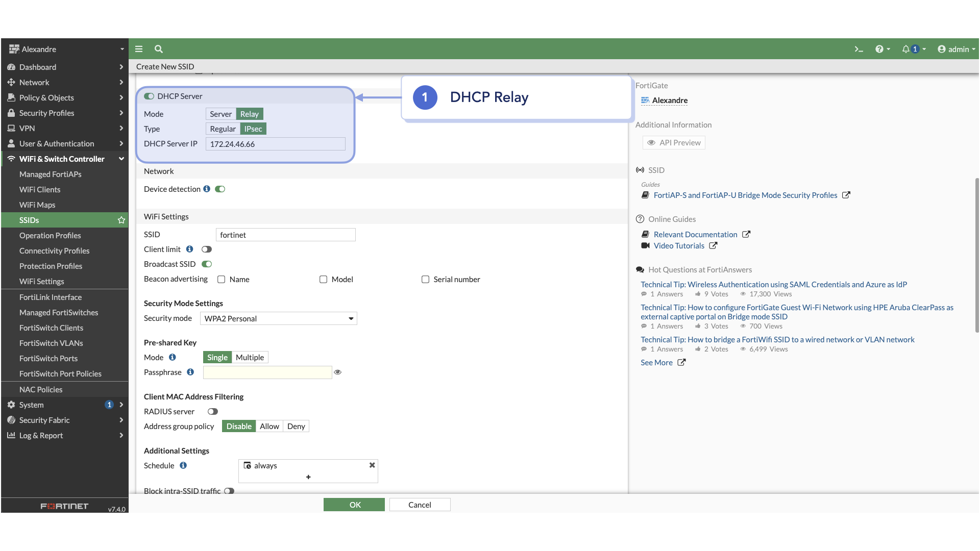Open the Relevant Documentation link
Screen dimensions: 980x551
click(x=695, y=235)
